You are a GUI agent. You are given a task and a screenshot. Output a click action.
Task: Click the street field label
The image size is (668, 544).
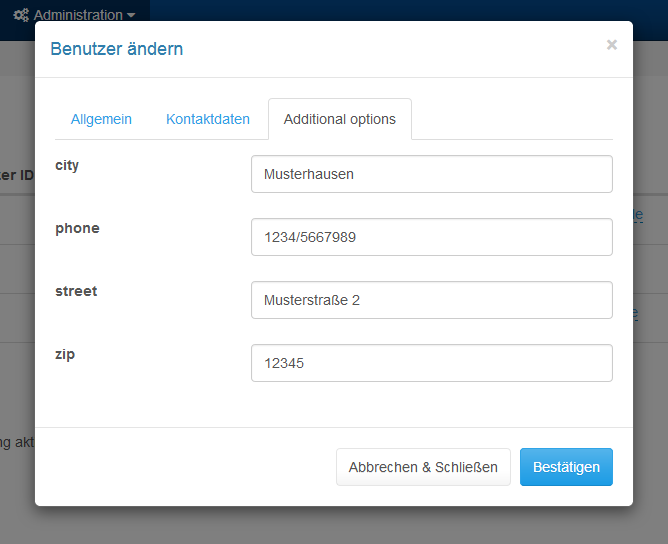tap(76, 291)
